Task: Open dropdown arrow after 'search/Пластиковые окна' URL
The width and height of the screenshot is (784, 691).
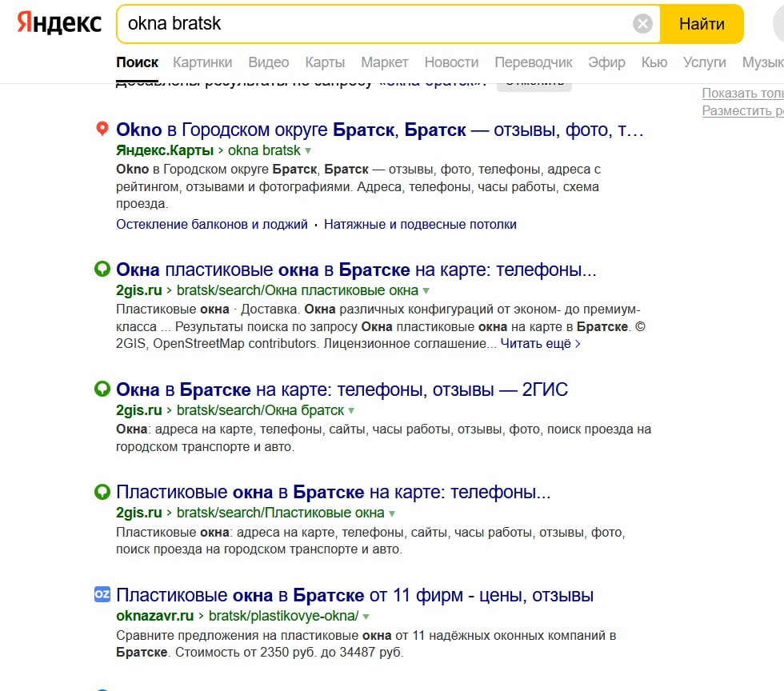Action: (x=392, y=513)
